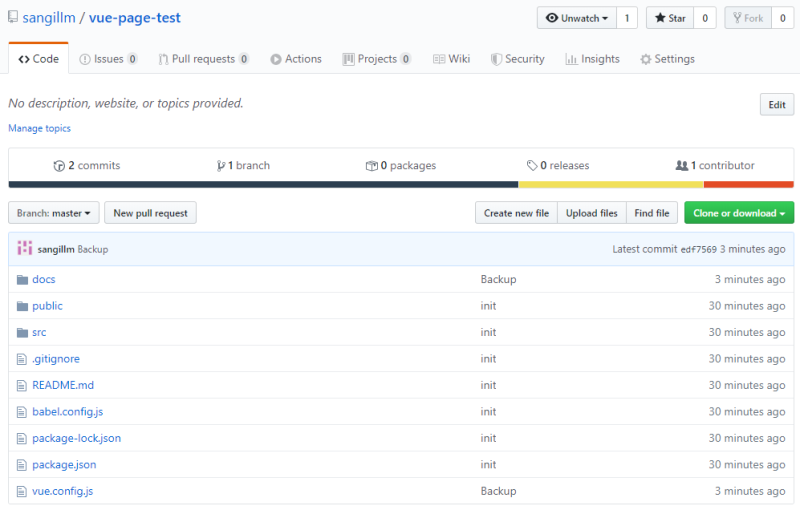This screenshot has width=800, height=510.
Task: Open the Pull requests tab
Action: [x=204, y=59]
